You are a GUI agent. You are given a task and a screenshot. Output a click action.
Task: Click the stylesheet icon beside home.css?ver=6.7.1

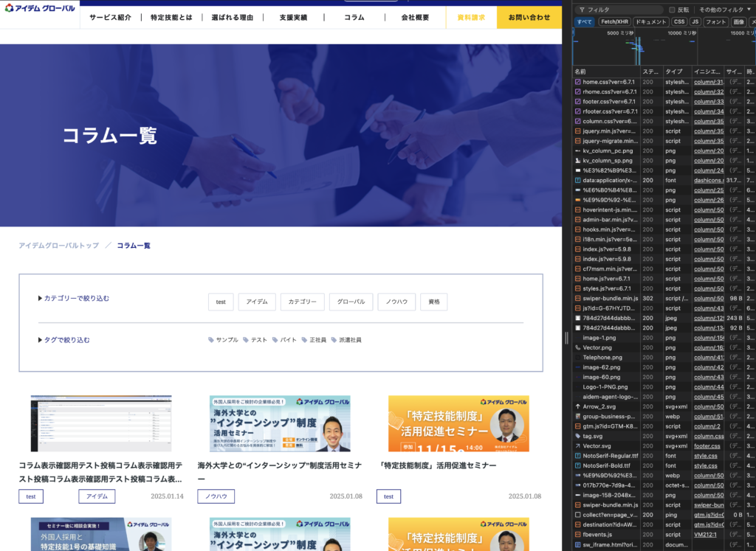577,82
